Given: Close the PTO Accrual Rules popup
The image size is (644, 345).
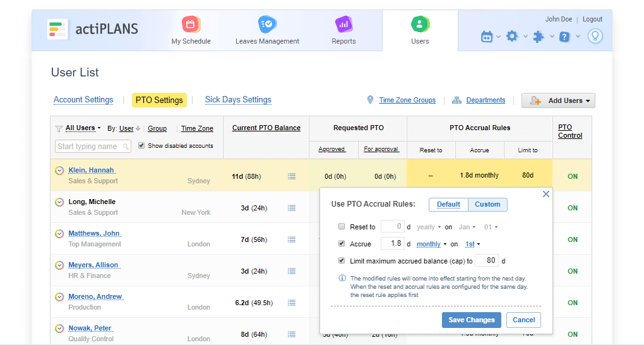Looking at the screenshot, I should click(x=546, y=194).
